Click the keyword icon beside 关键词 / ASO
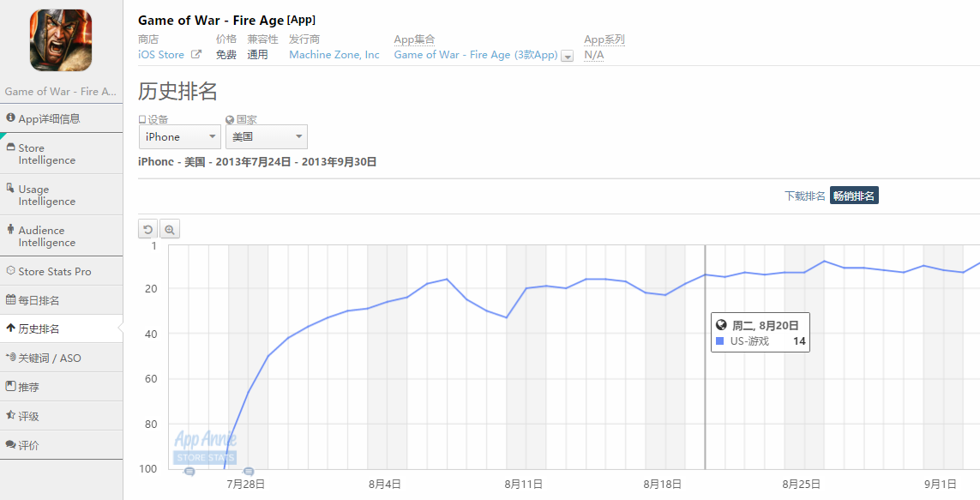Viewport: 980px width, 500px height. pyautogui.click(x=10, y=357)
